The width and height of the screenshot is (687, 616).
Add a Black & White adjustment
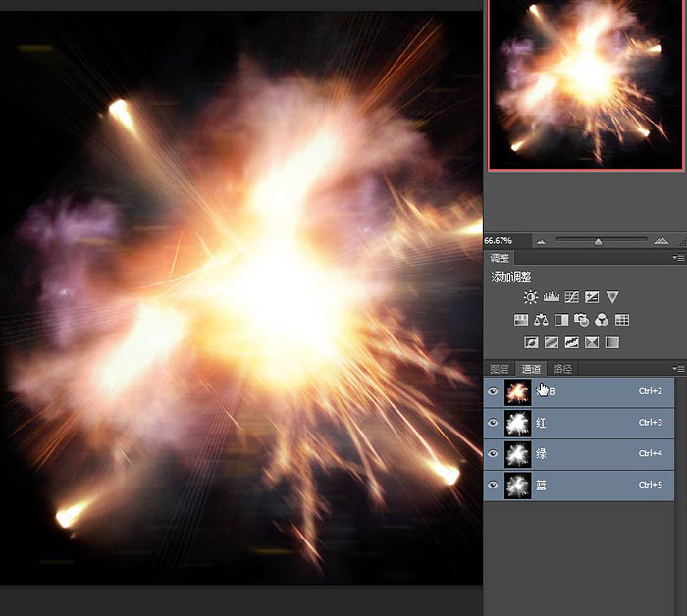coord(561,320)
